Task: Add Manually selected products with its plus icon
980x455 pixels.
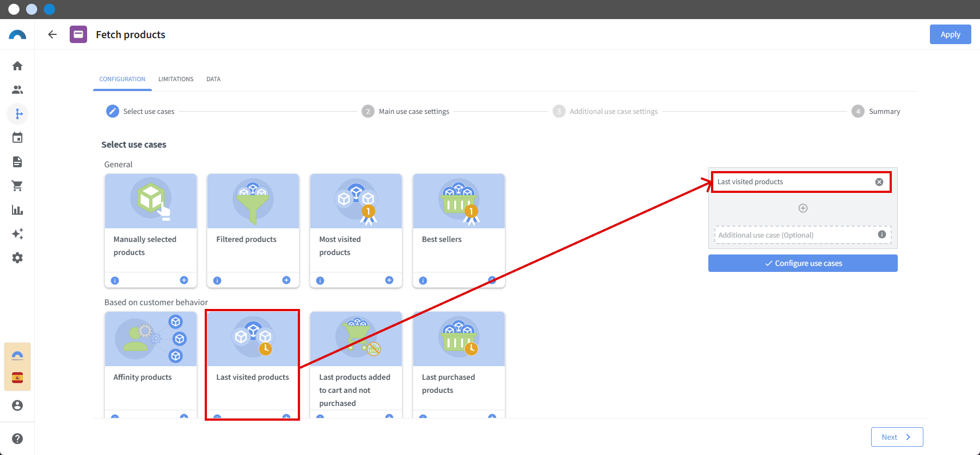Action: (x=184, y=280)
